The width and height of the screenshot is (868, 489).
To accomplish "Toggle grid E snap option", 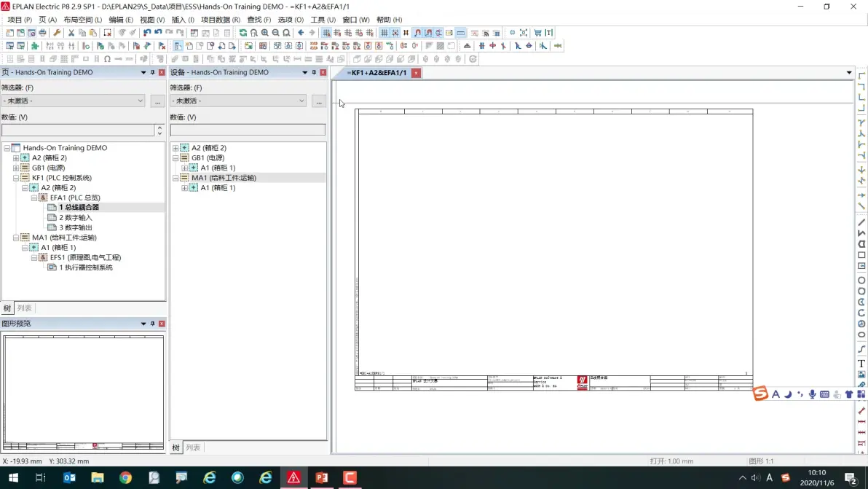I will [370, 33].
